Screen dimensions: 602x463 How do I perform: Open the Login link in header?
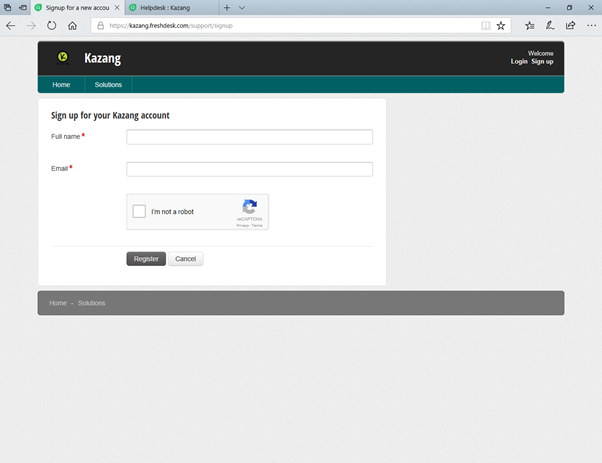[519, 61]
